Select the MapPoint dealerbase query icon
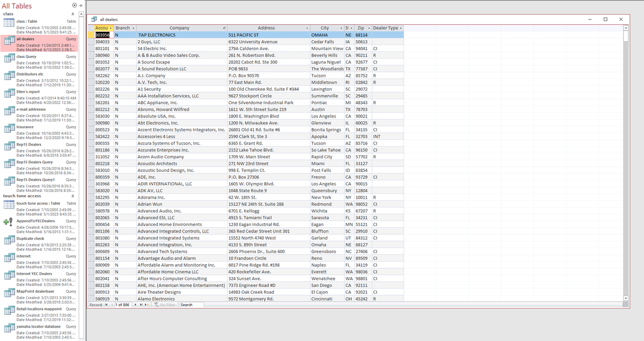 click(9, 294)
